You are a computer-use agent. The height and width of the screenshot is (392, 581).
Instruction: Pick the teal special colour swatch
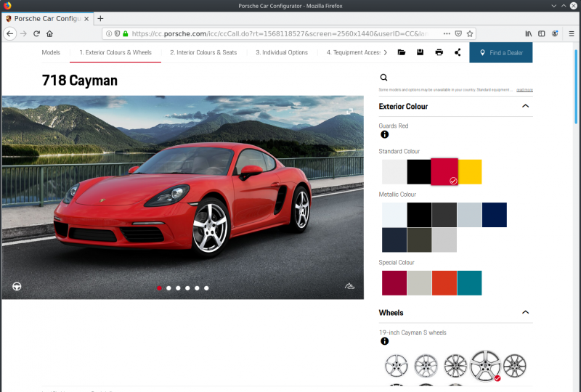pos(469,283)
